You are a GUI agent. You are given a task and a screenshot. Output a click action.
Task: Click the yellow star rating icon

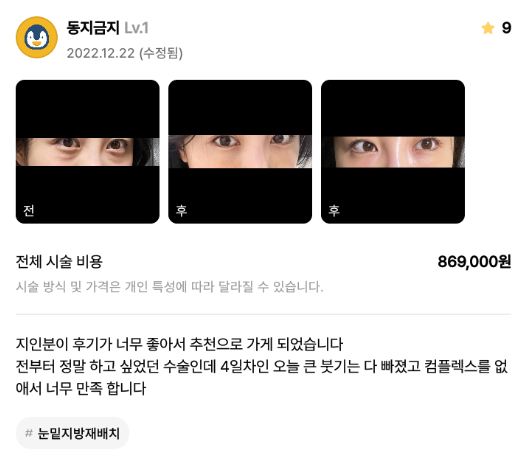(x=488, y=28)
